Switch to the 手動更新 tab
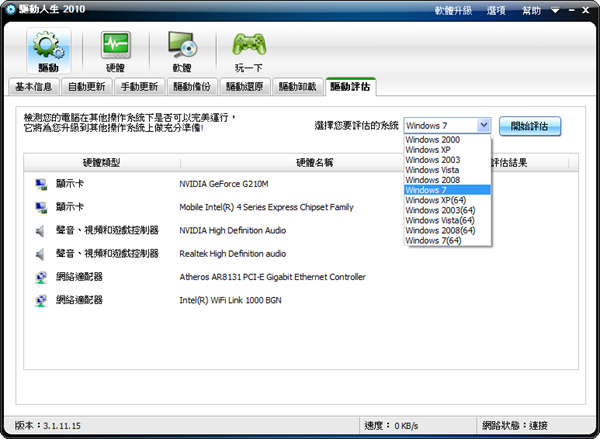600x439 pixels. pyautogui.click(x=140, y=87)
